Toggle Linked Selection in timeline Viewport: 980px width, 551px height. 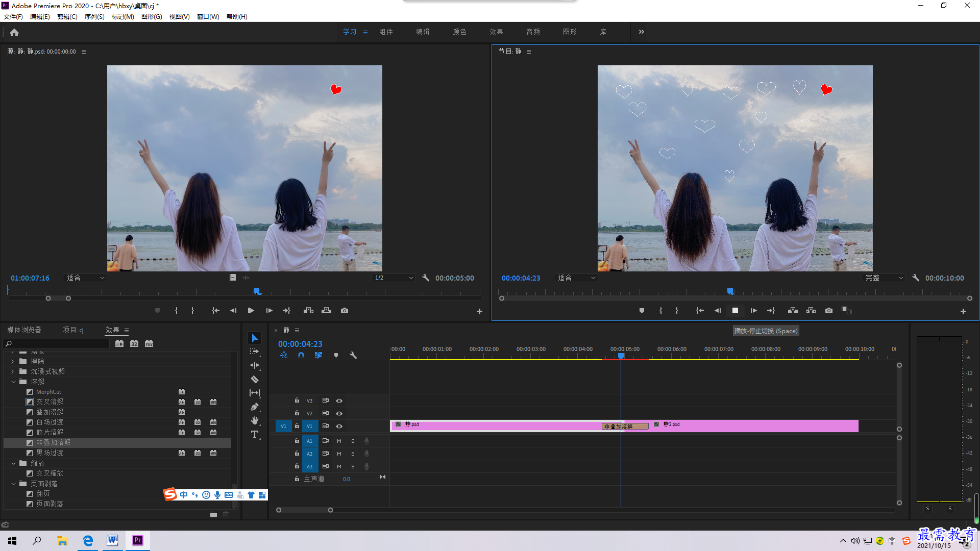click(318, 355)
